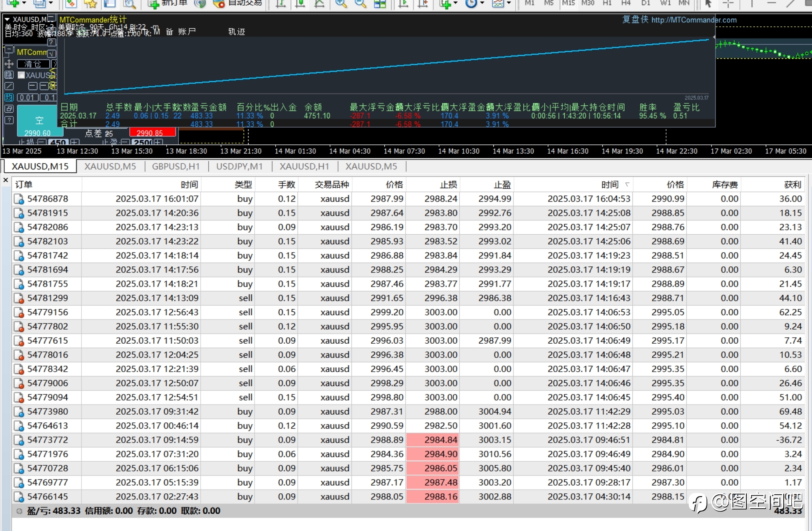
Task: Click the zoom in magnifier icon
Action: (341, 4)
